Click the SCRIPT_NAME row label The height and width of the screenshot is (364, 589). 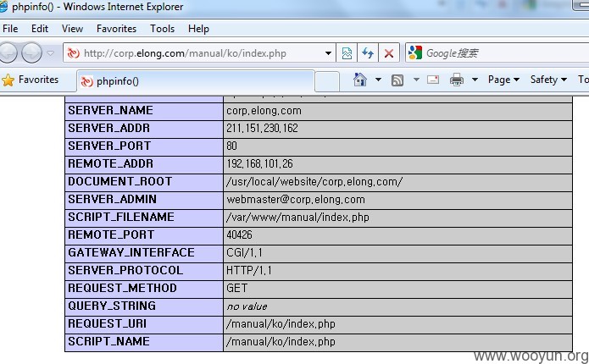coord(109,341)
